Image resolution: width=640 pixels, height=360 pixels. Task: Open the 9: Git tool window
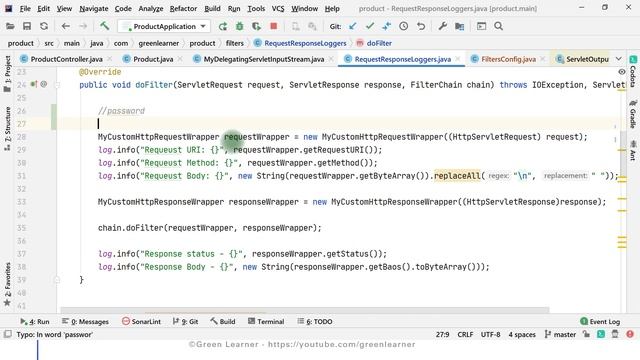185,322
